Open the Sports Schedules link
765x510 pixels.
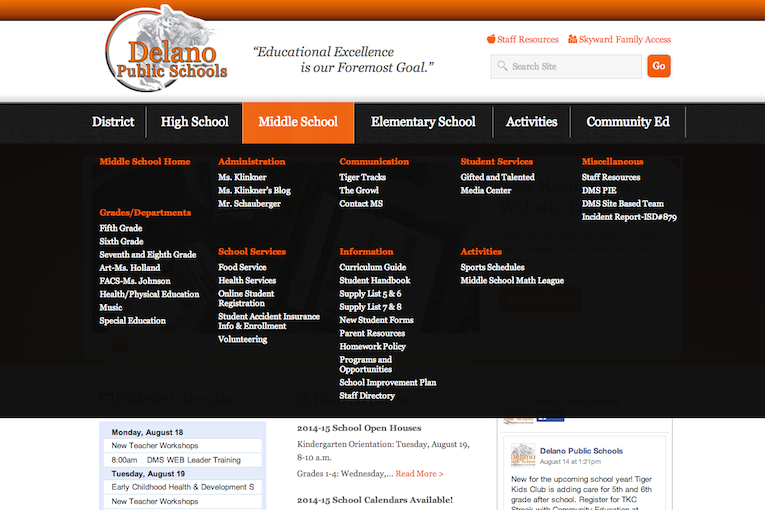[x=492, y=267]
